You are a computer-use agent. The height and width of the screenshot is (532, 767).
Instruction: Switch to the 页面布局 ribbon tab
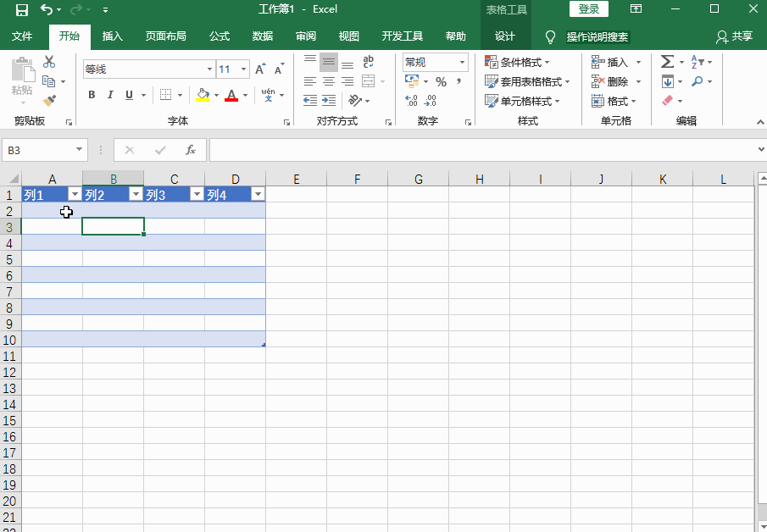click(x=165, y=36)
